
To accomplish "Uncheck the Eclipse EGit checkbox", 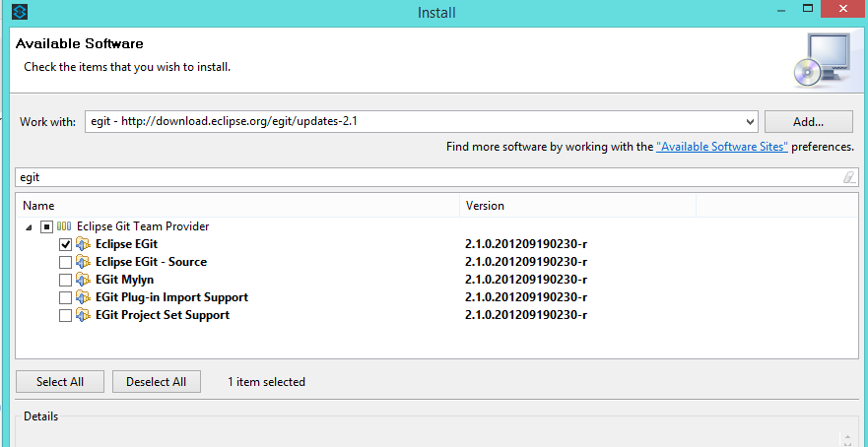I will (65, 244).
